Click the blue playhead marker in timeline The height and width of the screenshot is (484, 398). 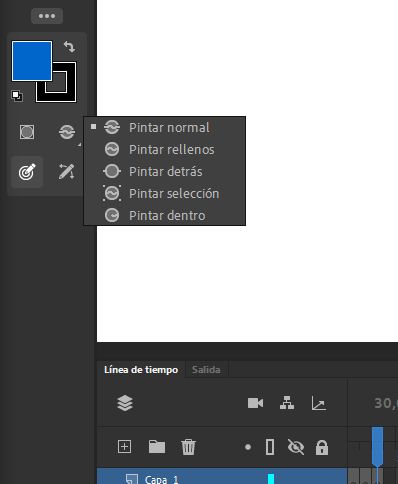click(377, 447)
